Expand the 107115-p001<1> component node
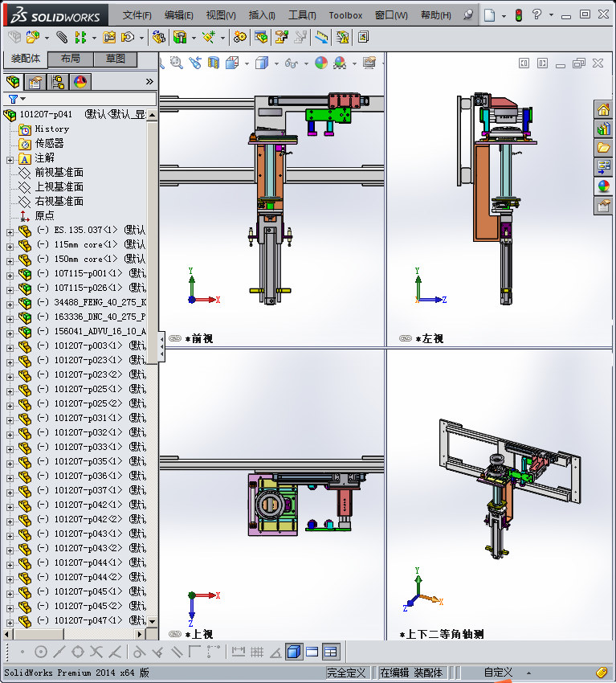Screen dimensions: 616x683 click(10, 276)
